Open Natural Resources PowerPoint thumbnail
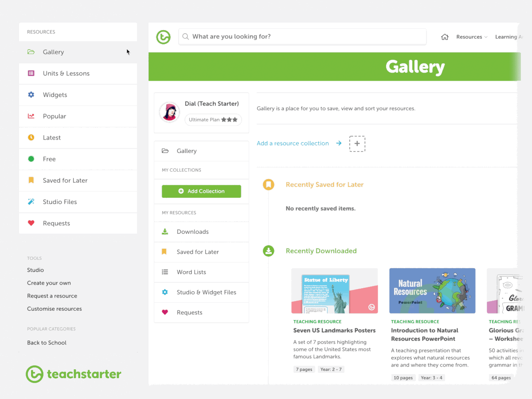This screenshot has width=532, height=399. (x=432, y=291)
